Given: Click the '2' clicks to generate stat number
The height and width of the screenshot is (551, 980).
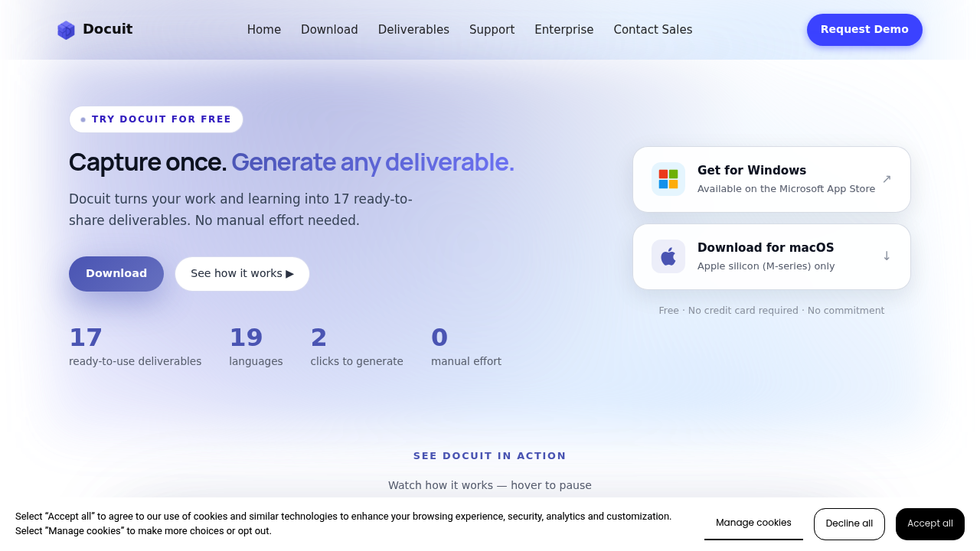Looking at the screenshot, I should [318, 337].
